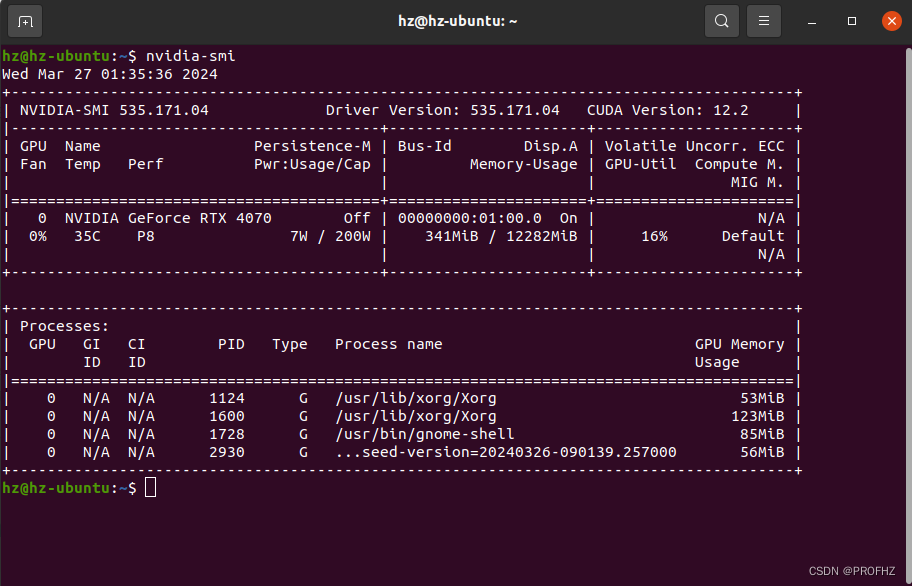Viewport: 912px width, 586px height.
Task: Click the nvidia-smi command text
Action: [x=190, y=56]
